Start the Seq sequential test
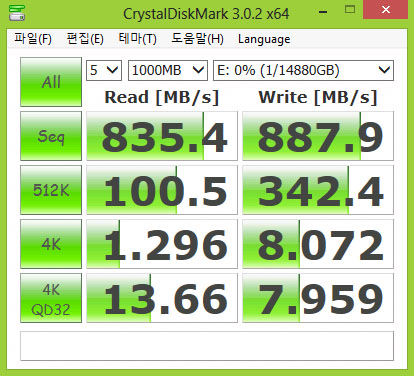The height and width of the screenshot is (376, 414). (51, 136)
